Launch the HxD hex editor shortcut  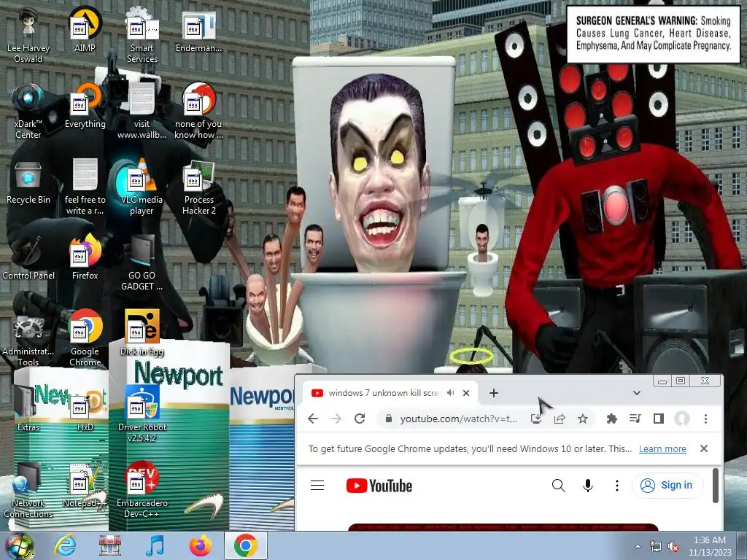(x=85, y=411)
